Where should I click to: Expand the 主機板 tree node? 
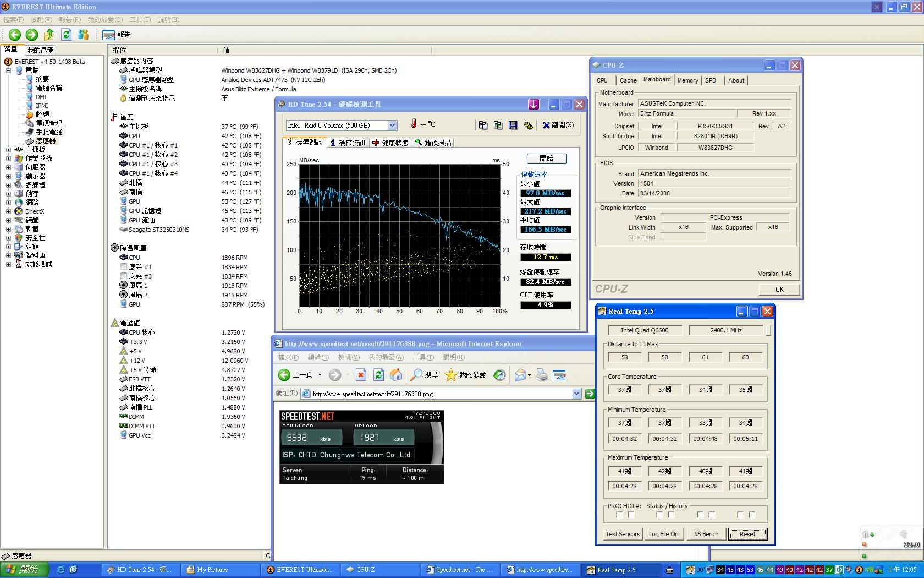point(8,150)
